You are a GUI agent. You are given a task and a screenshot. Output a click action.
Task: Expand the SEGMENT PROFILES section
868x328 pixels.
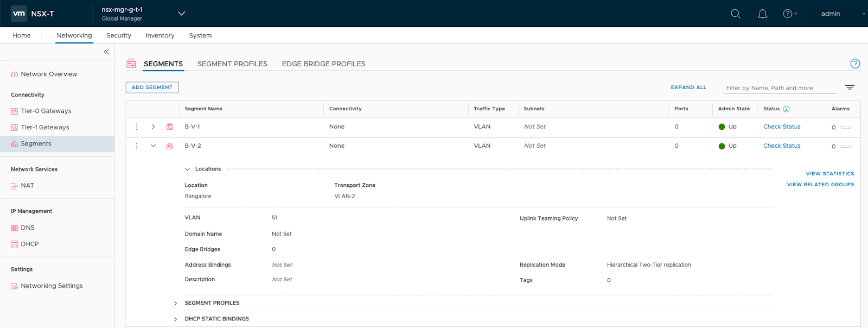[x=175, y=303]
